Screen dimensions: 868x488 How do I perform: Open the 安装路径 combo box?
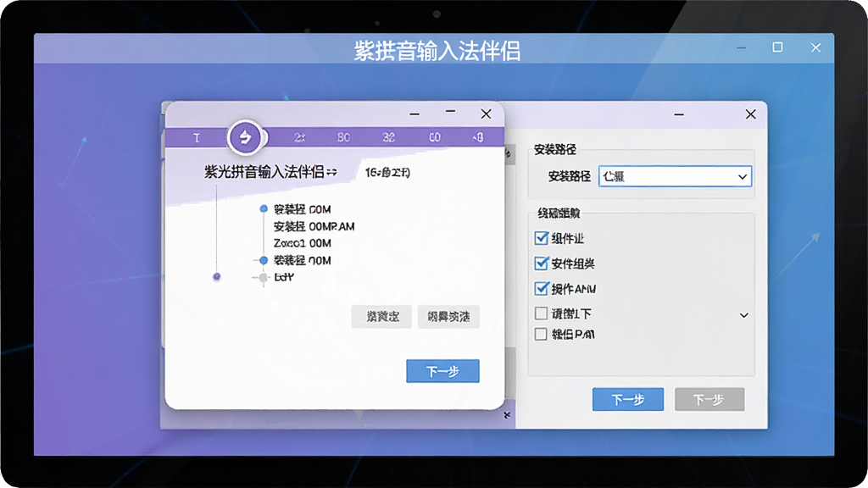click(675, 176)
